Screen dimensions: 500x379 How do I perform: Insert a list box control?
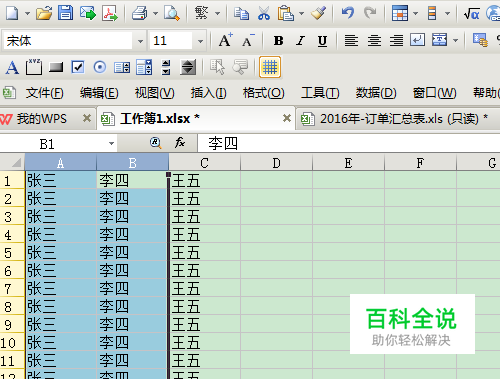[x=122, y=68]
